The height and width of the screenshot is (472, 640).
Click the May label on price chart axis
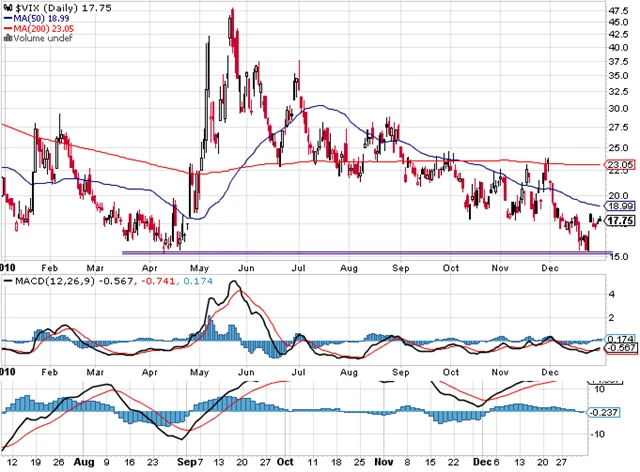click(203, 269)
